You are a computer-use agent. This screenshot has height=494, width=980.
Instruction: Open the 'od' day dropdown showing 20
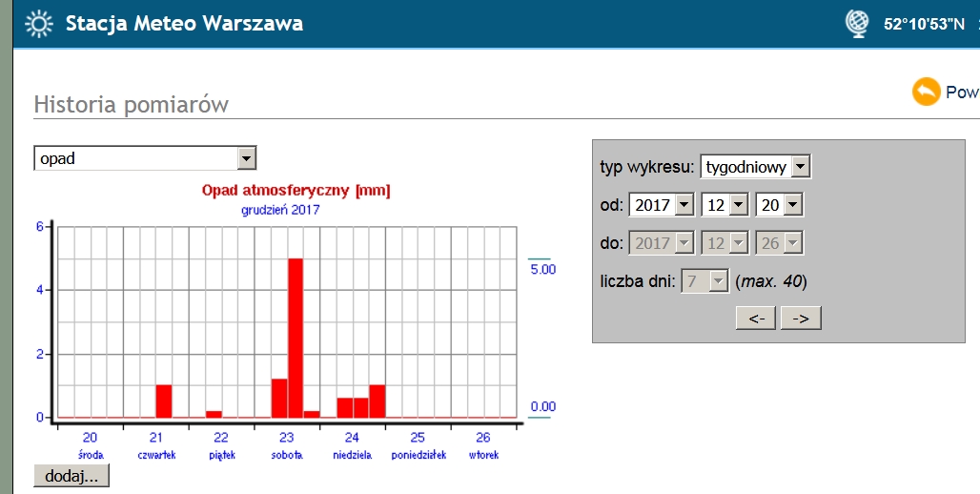tap(779, 205)
